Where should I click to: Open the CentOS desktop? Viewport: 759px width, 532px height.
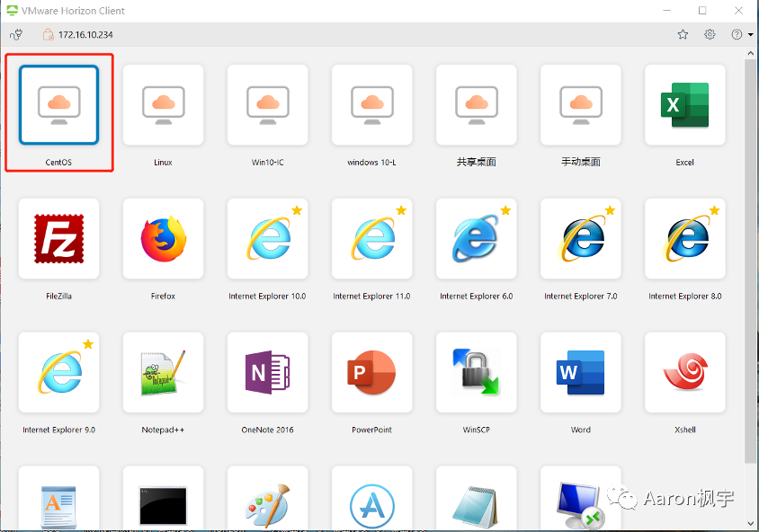click(x=59, y=105)
